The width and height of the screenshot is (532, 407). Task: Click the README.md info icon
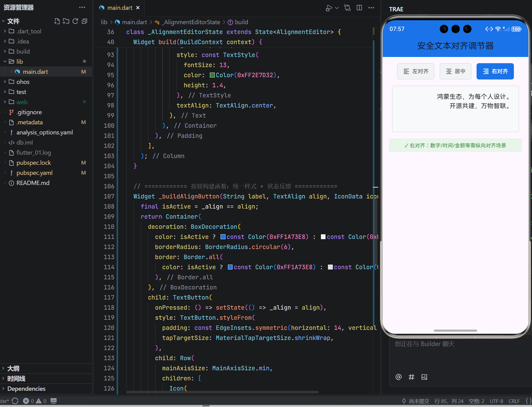click(11, 183)
